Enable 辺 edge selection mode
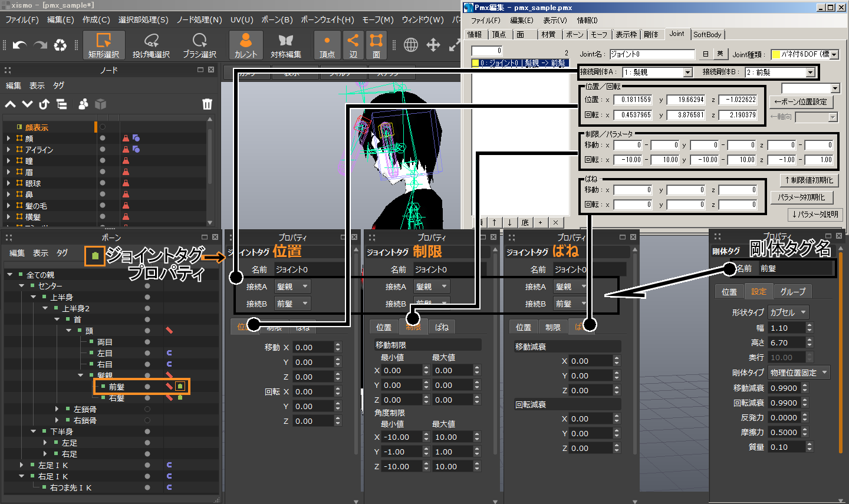Image resolution: width=849 pixels, height=504 pixels. (x=353, y=45)
